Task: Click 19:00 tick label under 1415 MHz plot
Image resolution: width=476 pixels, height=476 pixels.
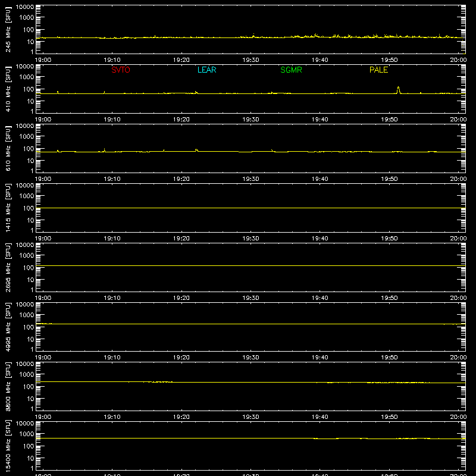Action: tap(43, 239)
